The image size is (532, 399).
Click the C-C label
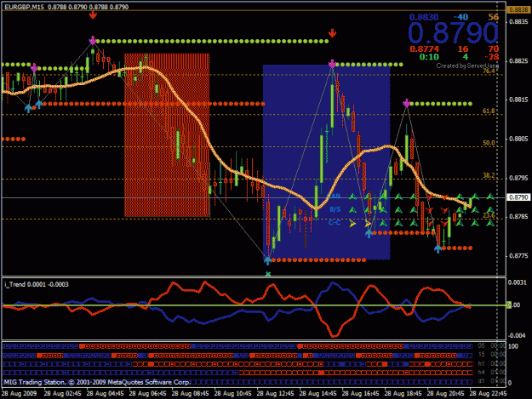tap(335, 223)
